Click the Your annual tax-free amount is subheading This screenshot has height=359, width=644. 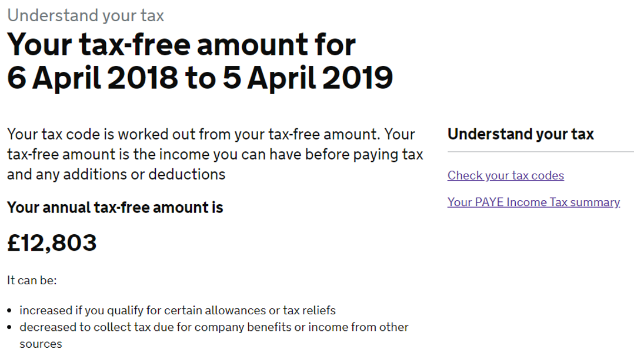(115, 208)
